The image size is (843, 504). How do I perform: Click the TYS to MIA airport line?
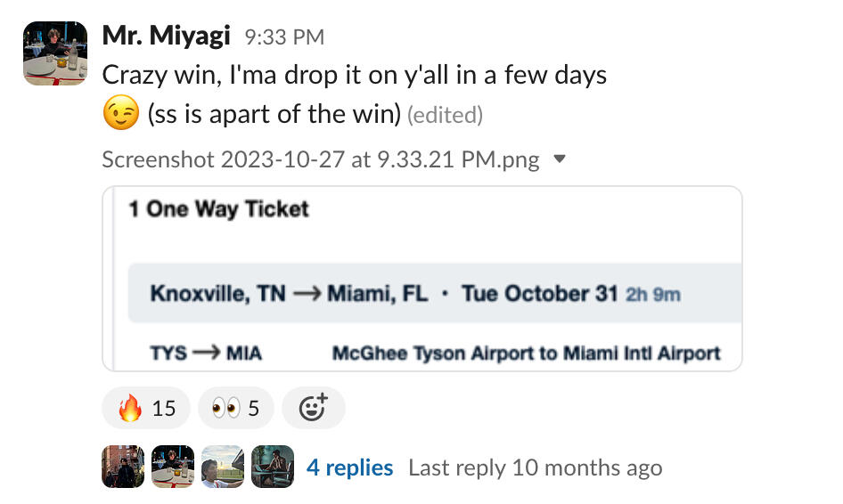coord(435,354)
